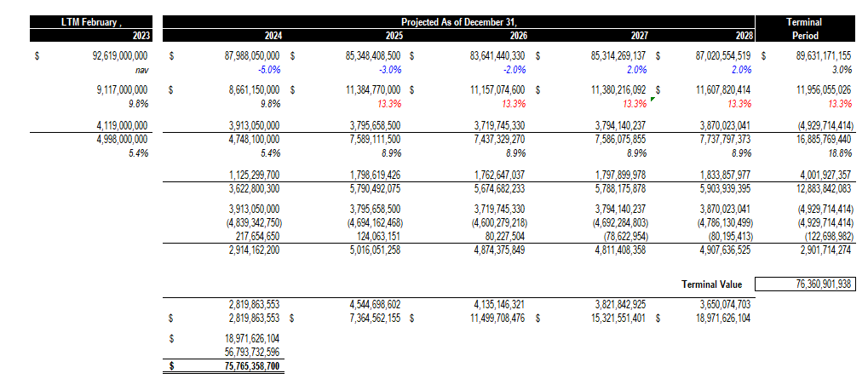The width and height of the screenshot is (868, 379).
Task: Click the 'Projected As of December 31,' header
Action: coord(459,22)
